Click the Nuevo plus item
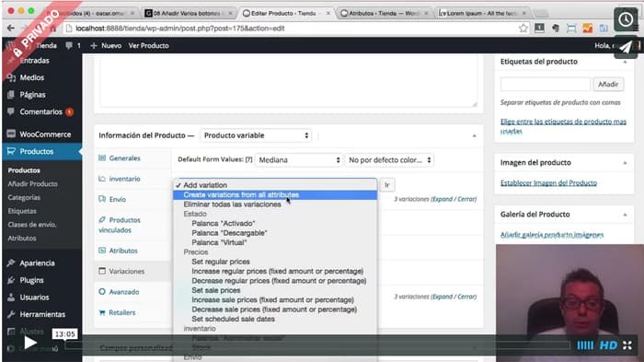Image resolution: width=644 pixels, height=362 pixels. point(106,46)
